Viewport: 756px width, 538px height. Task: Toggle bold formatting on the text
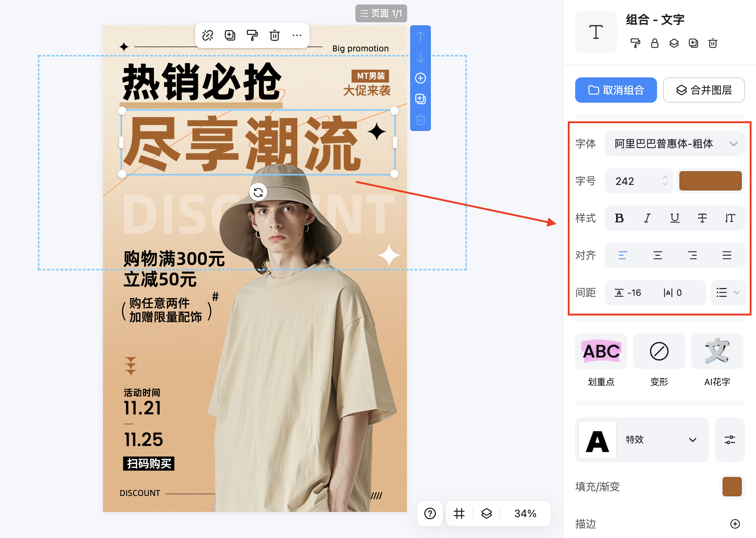[619, 218]
